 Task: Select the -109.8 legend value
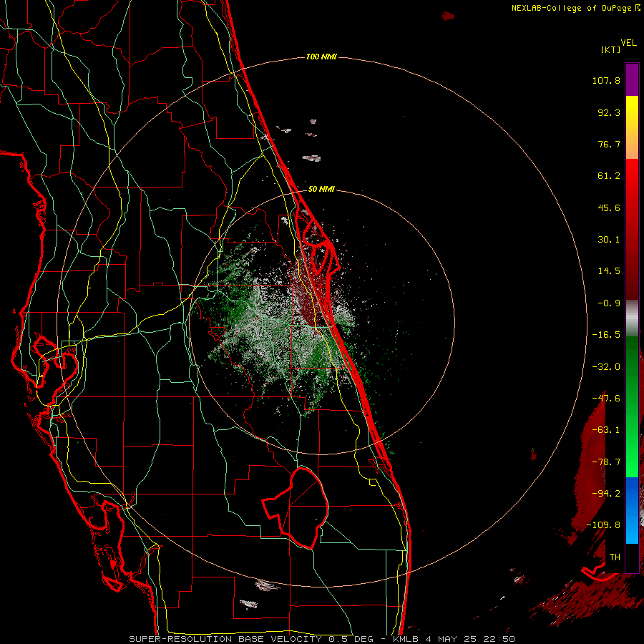click(604, 525)
